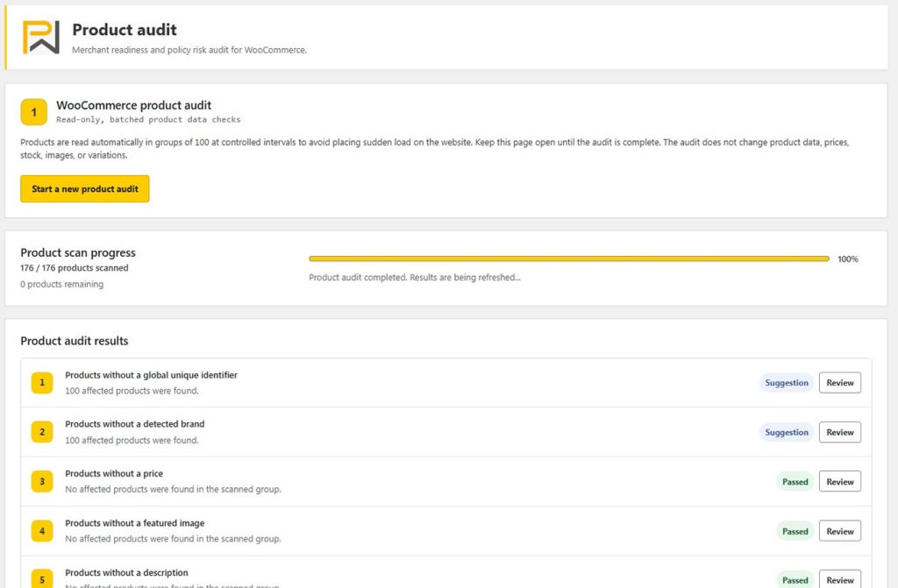This screenshot has width=898, height=588.
Task: Select number 3 badge for products without price
Action: [42, 481]
